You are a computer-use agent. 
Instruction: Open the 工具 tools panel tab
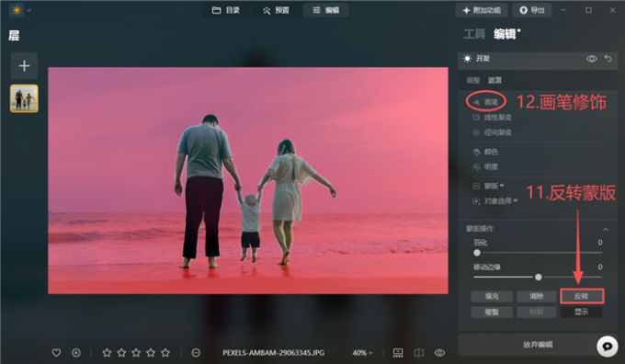click(x=474, y=34)
